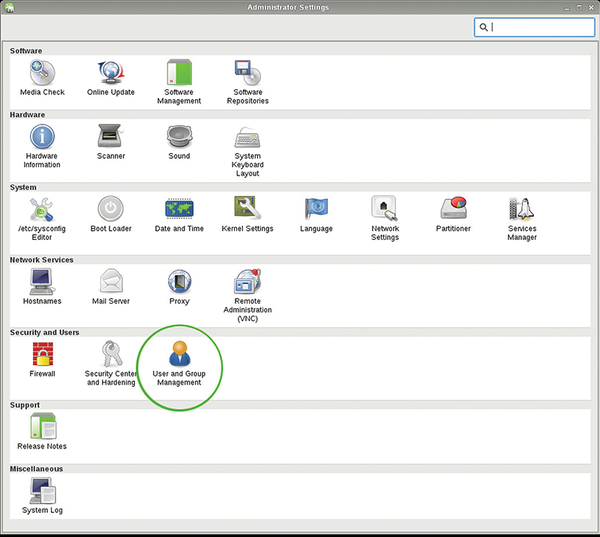Open System Keyboard Layout
This screenshot has width=600, height=537.
[x=248, y=152]
